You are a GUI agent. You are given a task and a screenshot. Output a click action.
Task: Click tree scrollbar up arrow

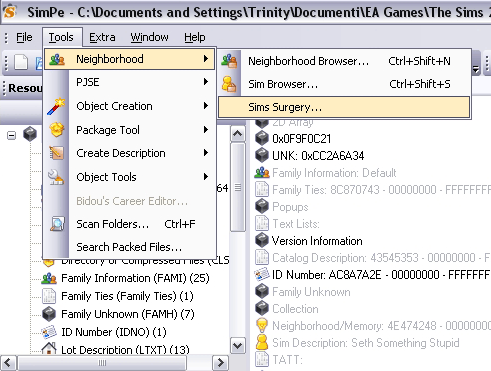coord(238,134)
